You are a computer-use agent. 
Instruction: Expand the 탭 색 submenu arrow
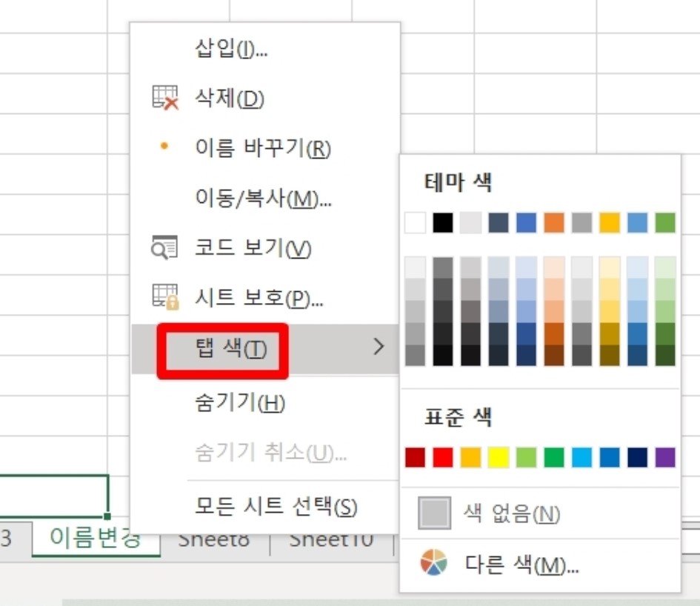tap(379, 347)
